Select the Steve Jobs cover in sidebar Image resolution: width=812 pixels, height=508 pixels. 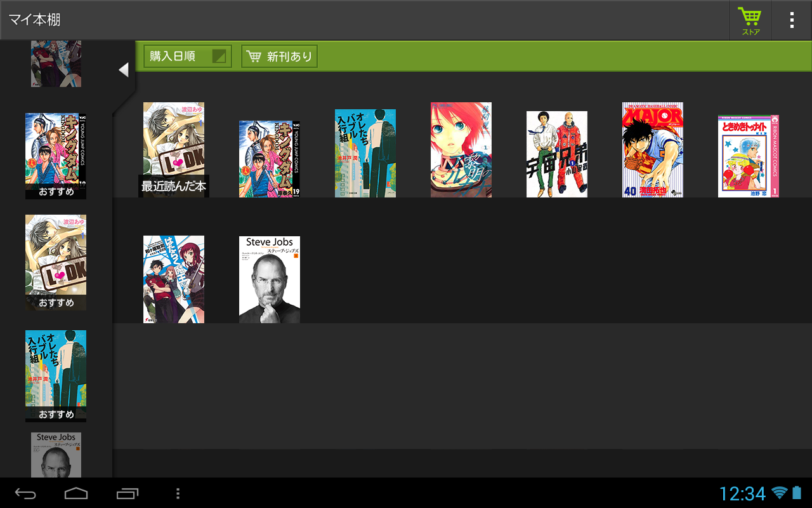tap(56, 455)
